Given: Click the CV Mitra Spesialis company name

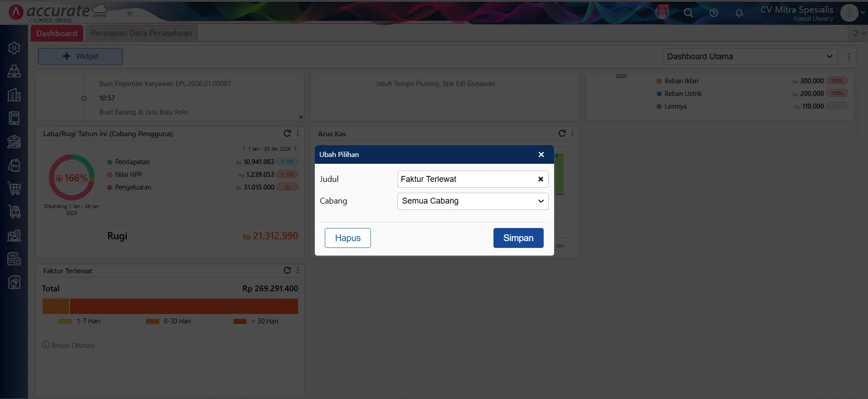Looking at the screenshot, I should point(797,9).
